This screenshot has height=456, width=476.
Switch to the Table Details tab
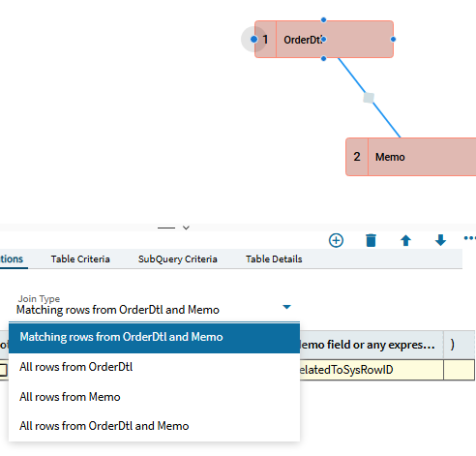274,259
